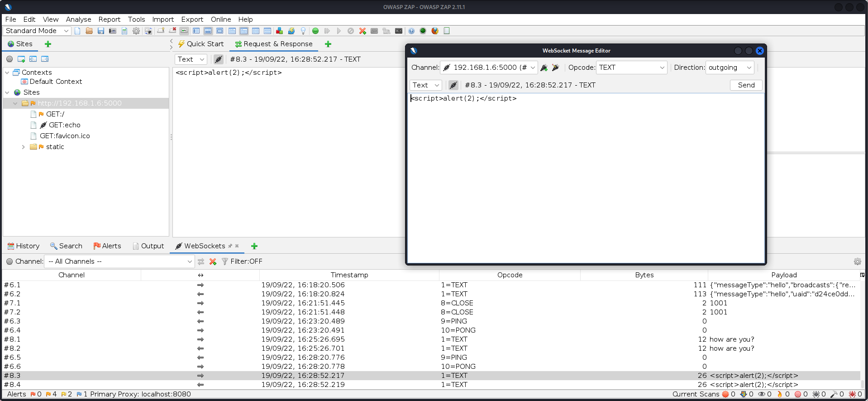The image size is (868, 401).
Task: Toggle the Filter:OFF WebSocket filter
Action: point(242,261)
